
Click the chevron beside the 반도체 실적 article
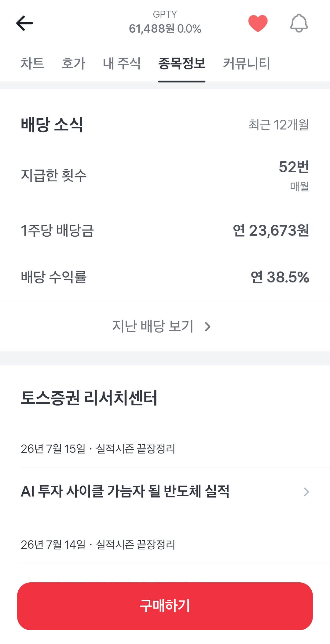pos(306,492)
